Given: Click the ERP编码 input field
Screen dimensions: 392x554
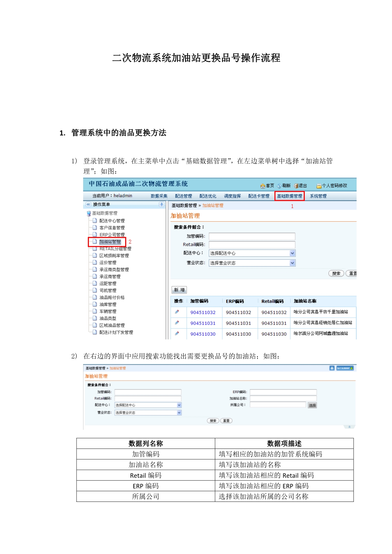Looking at the screenshot, I should point(283,392).
